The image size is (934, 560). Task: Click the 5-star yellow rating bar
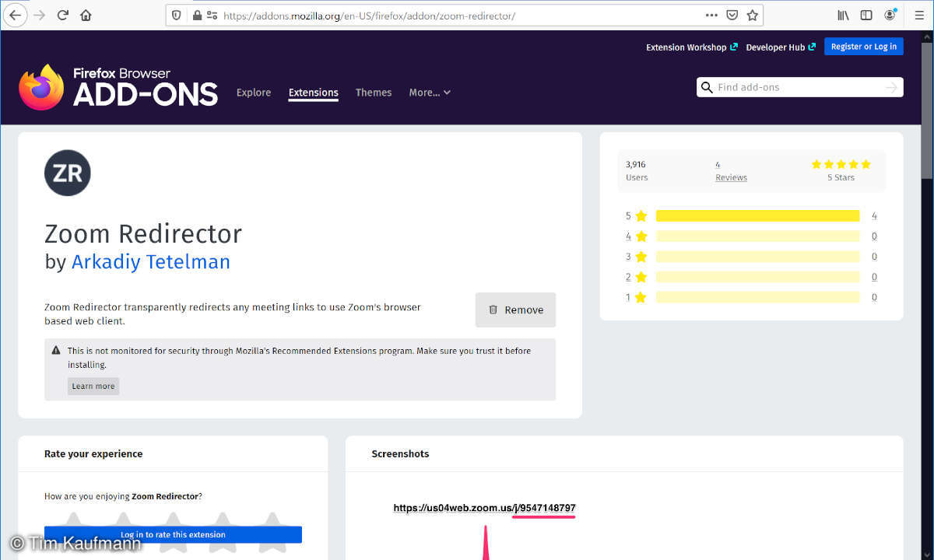coord(757,216)
